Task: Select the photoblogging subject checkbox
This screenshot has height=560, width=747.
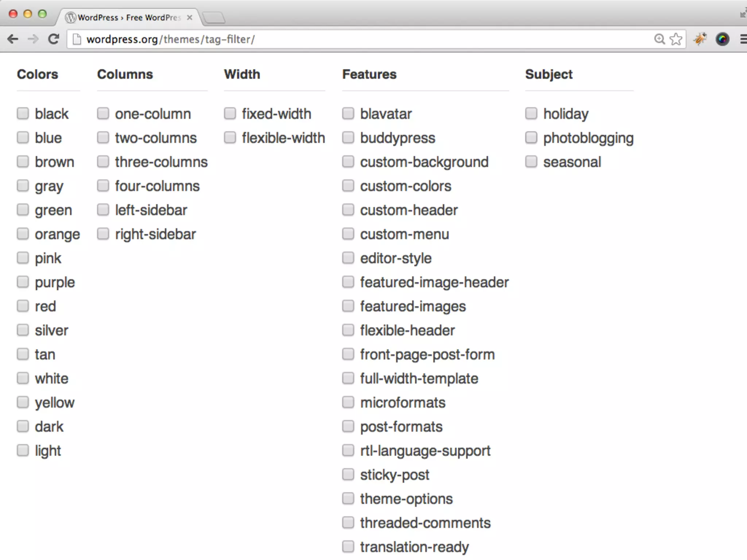Action: [531, 137]
